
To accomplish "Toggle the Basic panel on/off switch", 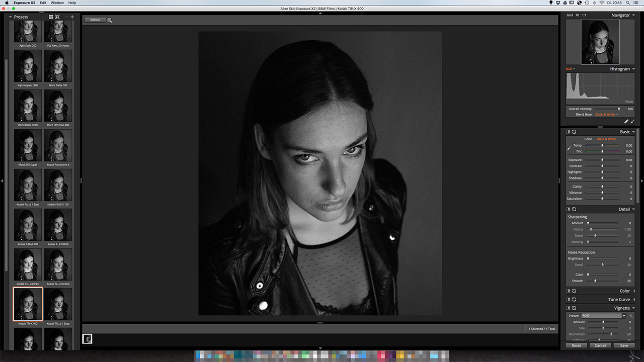I will (568, 132).
